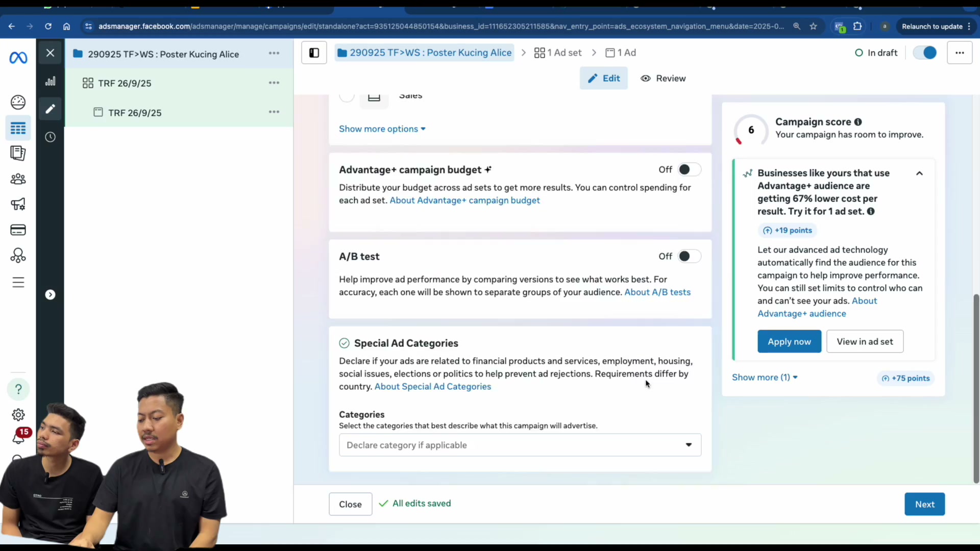Open campaigns table grid icon
Viewport: 980px width, 551px height.
pos(18,128)
